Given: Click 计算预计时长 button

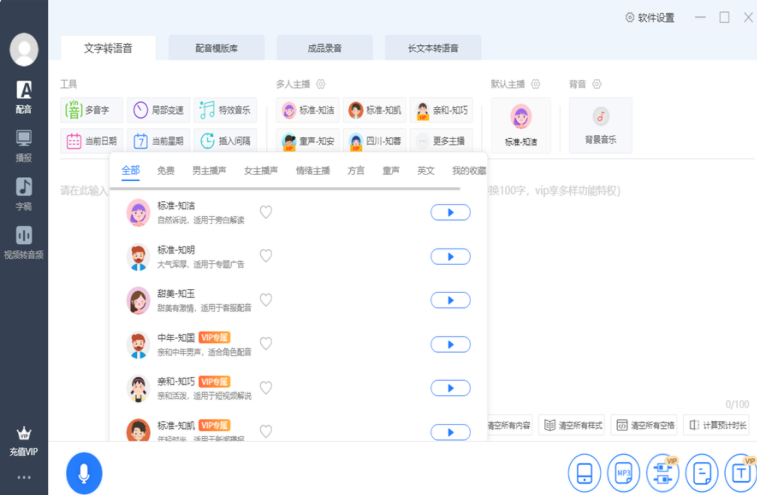Looking at the screenshot, I should (716, 425).
